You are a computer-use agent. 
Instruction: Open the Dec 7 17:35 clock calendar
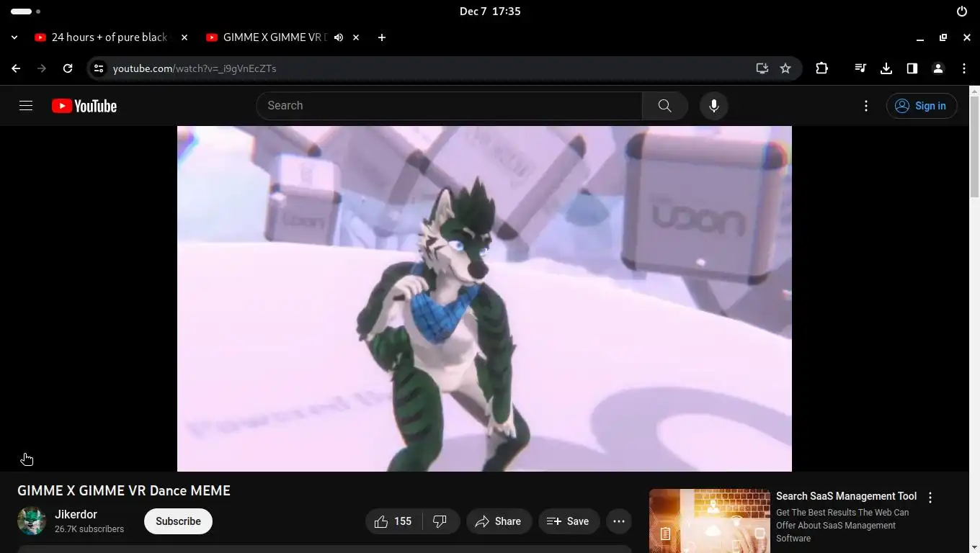tap(490, 12)
